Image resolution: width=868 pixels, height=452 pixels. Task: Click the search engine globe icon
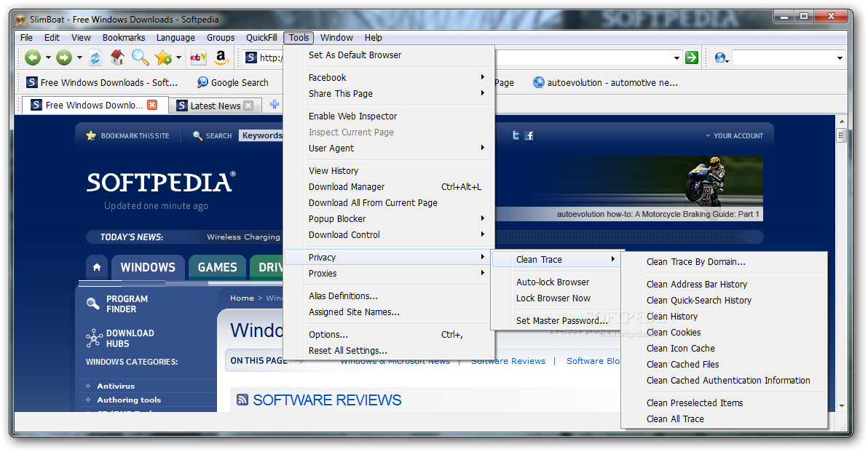coord(720,58)
